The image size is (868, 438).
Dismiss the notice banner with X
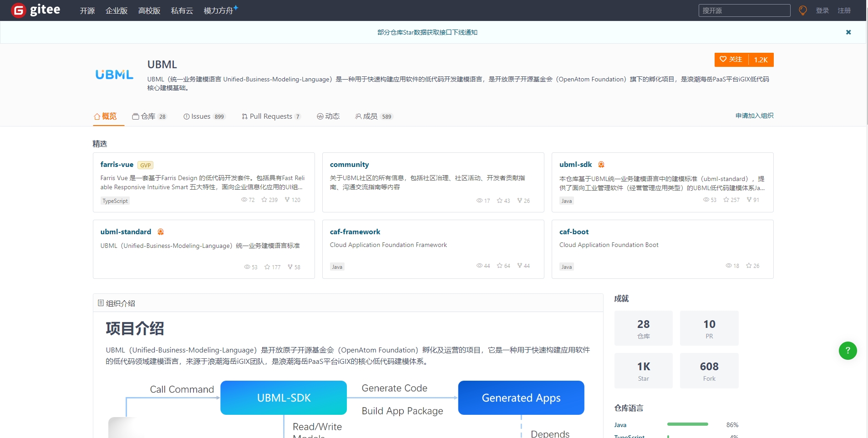pyautogui.click(x=848, y=32)
